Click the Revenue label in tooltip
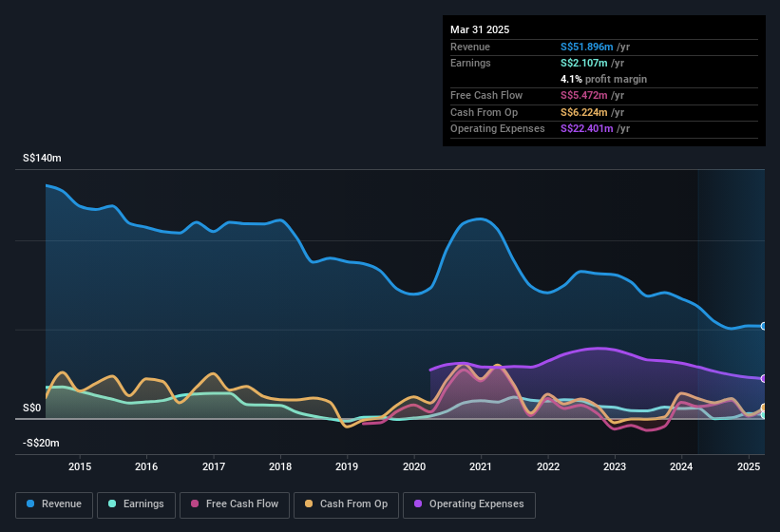 coord(470,47)
